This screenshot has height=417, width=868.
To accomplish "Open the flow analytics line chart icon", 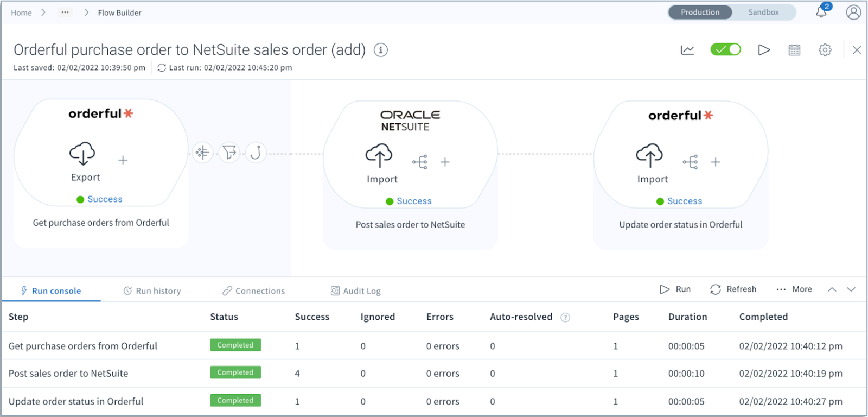I will point(687,50).
